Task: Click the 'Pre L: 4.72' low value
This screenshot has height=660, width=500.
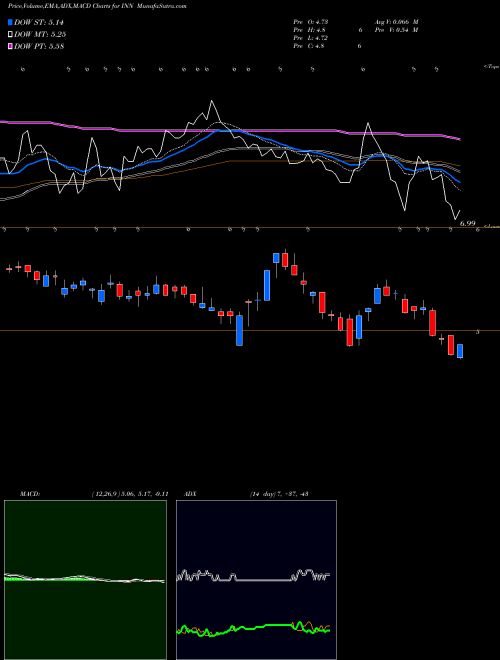Action: (311, 38)
